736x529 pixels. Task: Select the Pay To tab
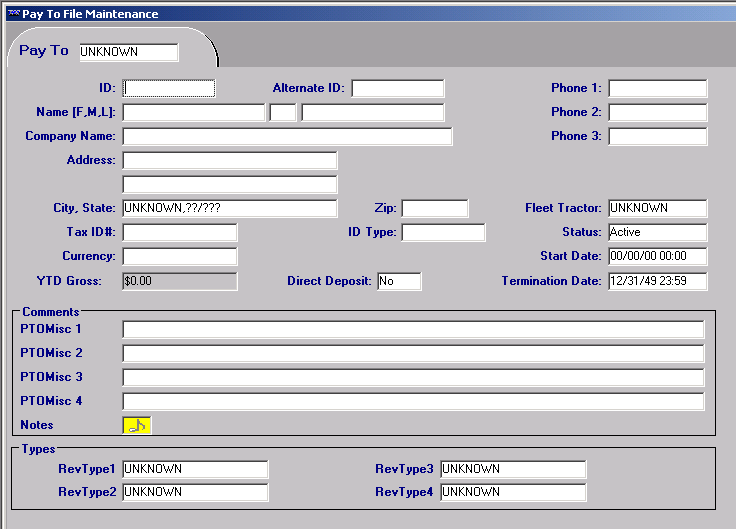pyautogui.click(x=44, y=51)
